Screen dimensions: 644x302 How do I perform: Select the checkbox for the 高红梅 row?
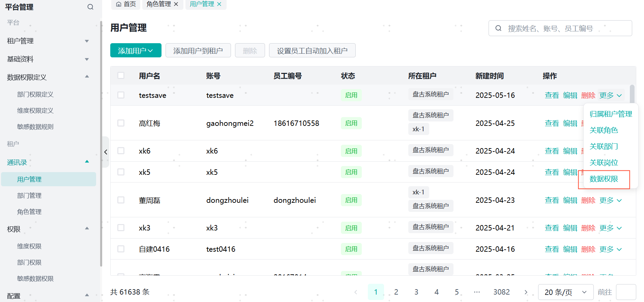point(121,123)
